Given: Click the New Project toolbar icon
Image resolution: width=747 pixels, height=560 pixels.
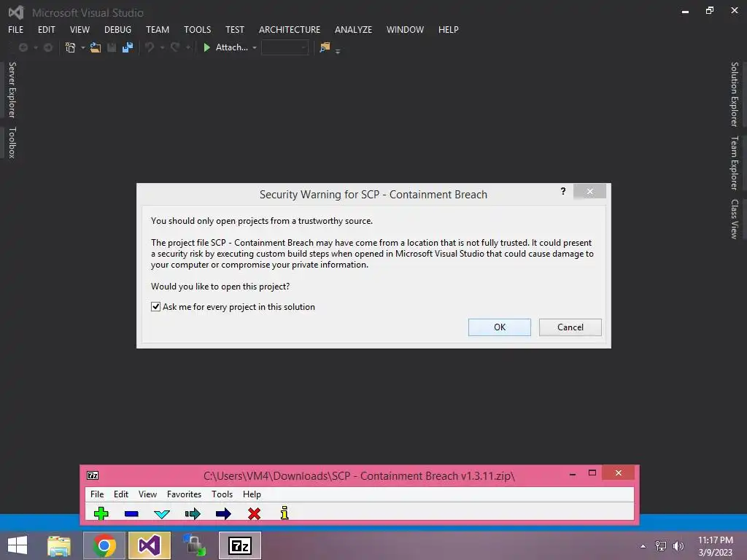Looking at the screenshot, I should (71, 47).
